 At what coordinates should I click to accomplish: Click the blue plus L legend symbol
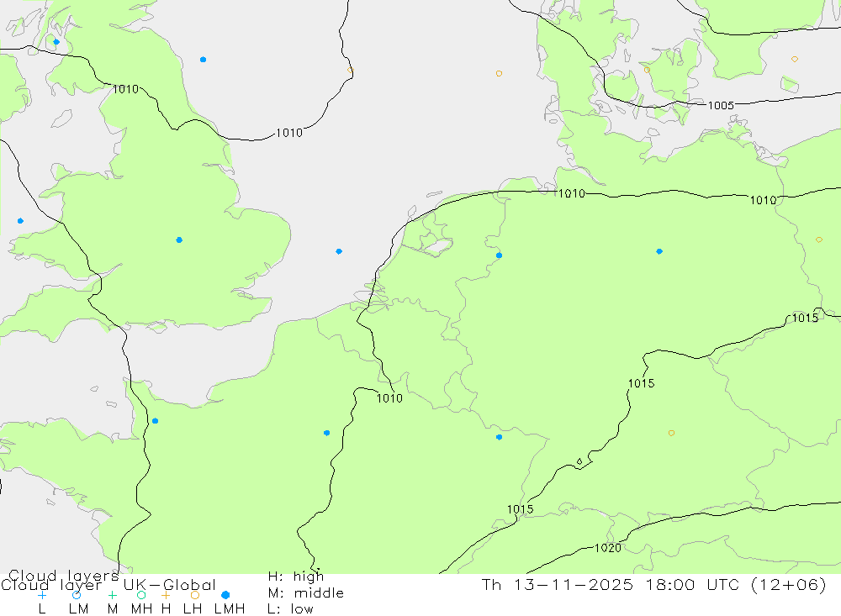[42, 595]
